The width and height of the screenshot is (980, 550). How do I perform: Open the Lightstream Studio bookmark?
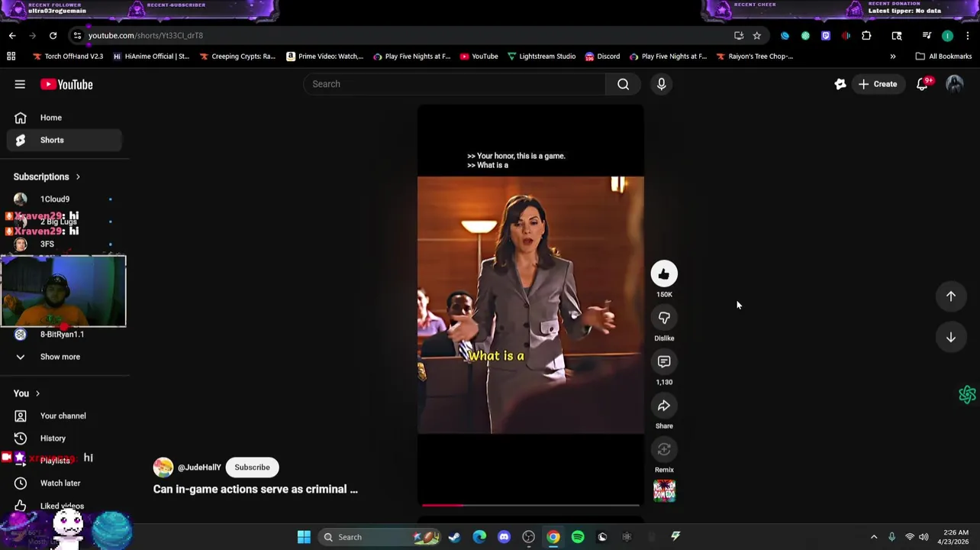pyautogui.click(x=541, y=56)
